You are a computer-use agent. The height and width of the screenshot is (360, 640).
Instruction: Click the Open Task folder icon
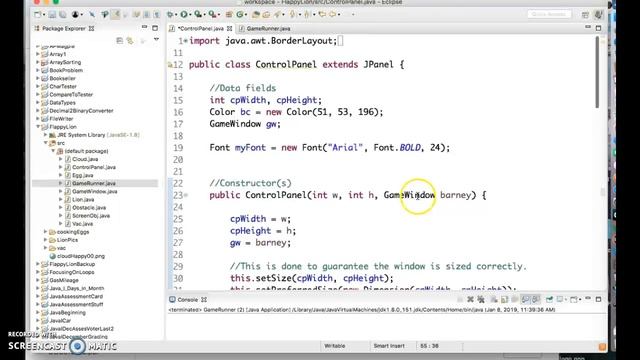[266, 15]
